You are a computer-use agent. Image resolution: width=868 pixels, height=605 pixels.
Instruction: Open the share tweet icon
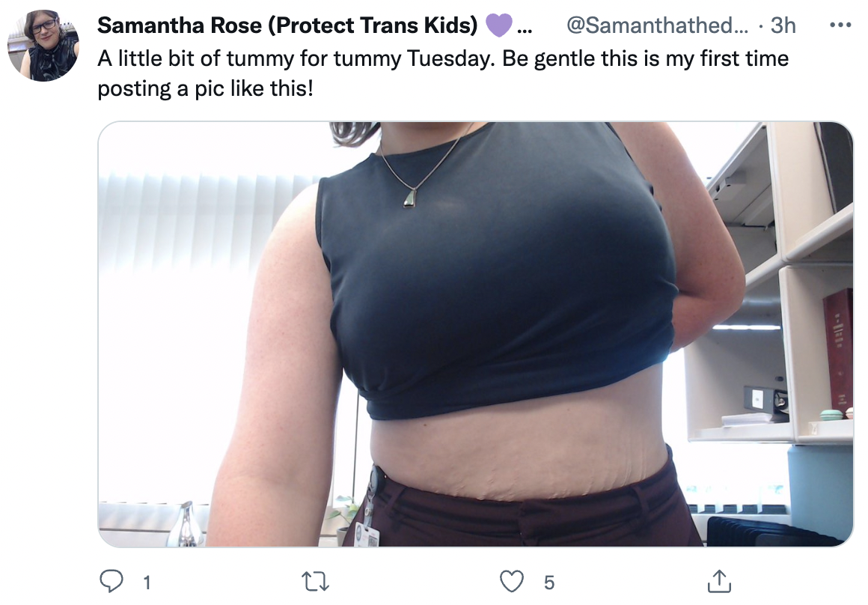click(x=719, y=580)
